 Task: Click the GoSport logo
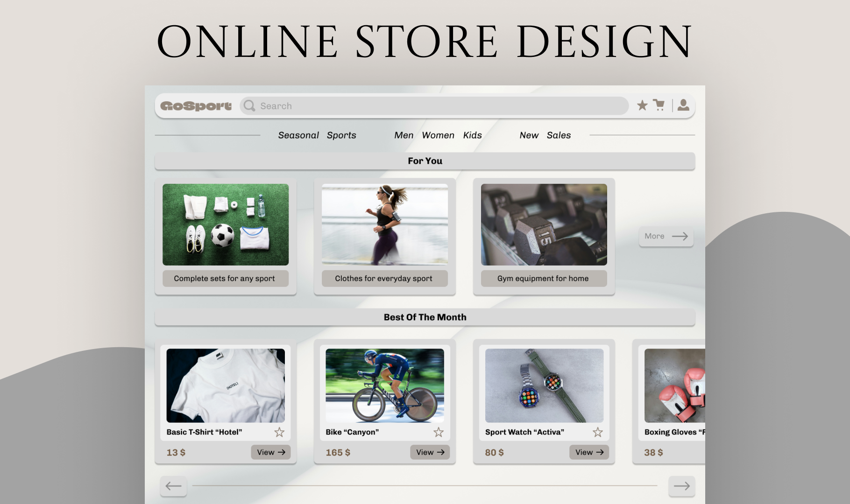click(196, 106)
